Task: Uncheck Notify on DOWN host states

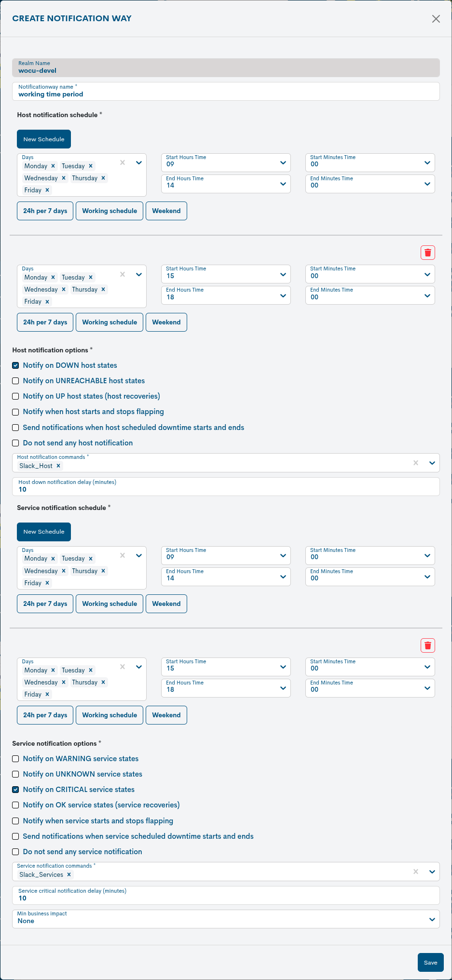Action: (15, 365)
